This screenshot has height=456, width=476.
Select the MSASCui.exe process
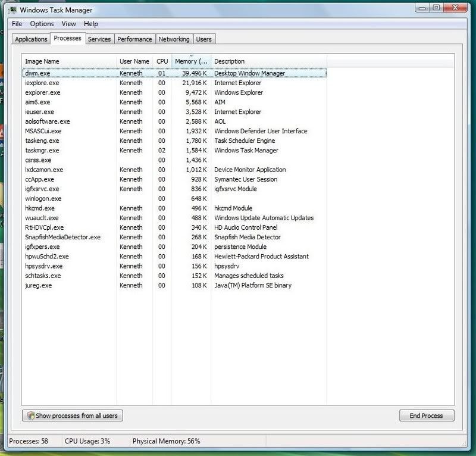click(x=174, y=131)
